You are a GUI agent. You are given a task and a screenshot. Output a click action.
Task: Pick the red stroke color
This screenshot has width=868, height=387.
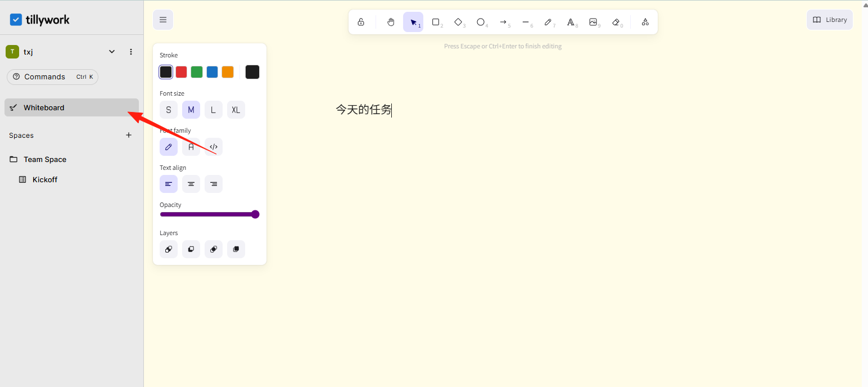181,72
